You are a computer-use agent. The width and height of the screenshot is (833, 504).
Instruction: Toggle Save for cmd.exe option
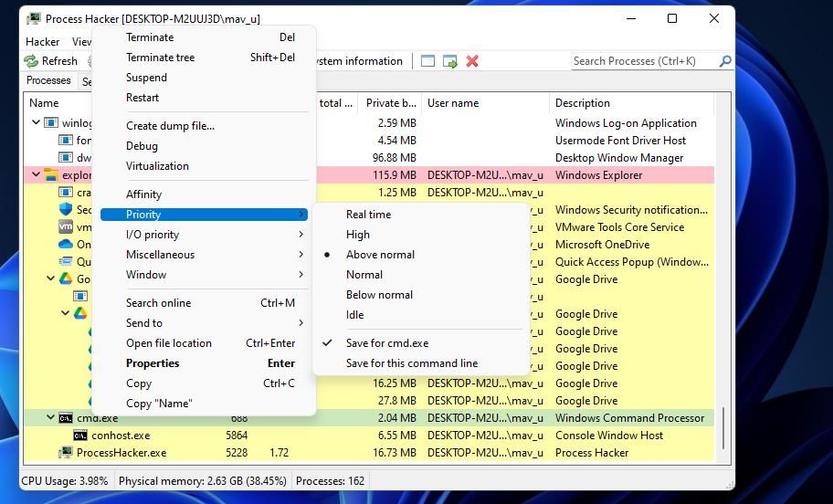pos(387,343)
